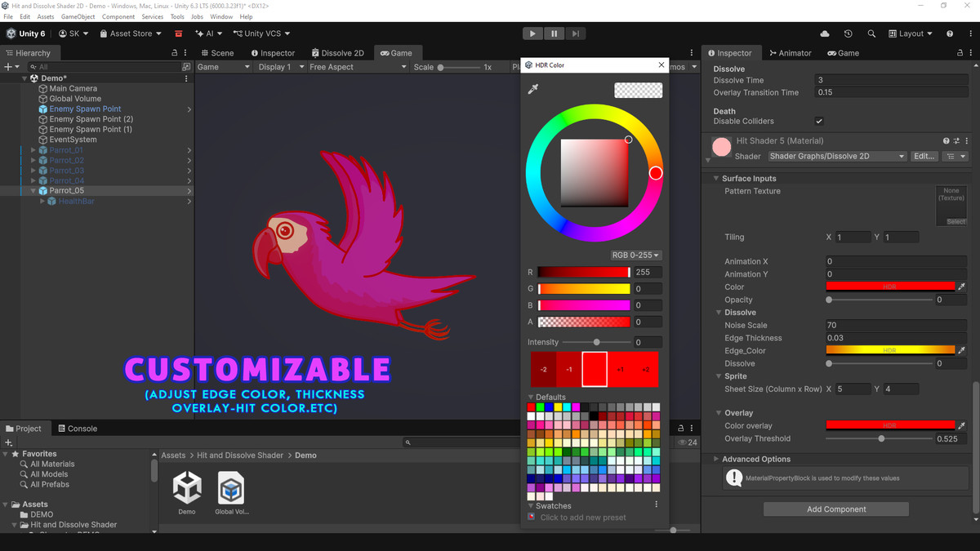Switch to the Scene tab

[216, 53]
